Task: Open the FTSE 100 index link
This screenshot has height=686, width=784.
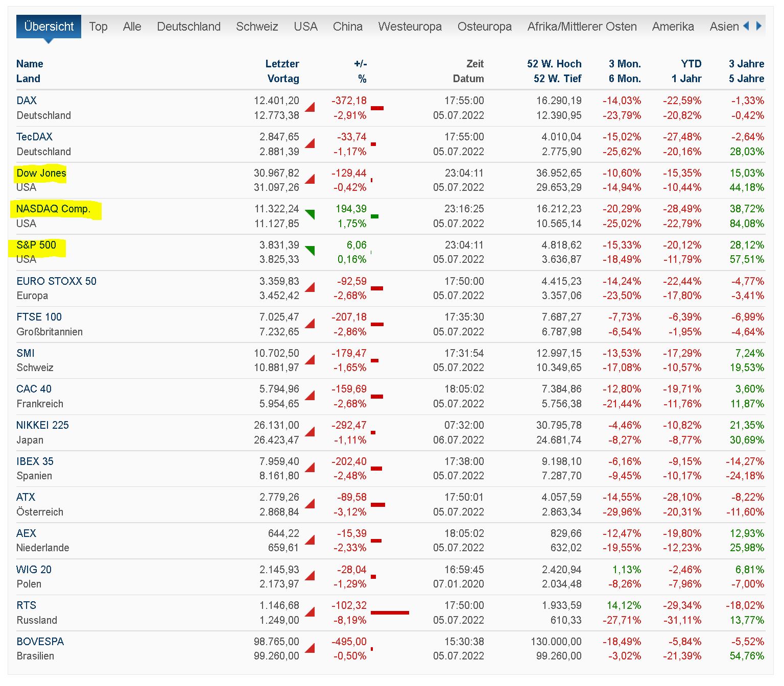Action: tap(39, 317)
